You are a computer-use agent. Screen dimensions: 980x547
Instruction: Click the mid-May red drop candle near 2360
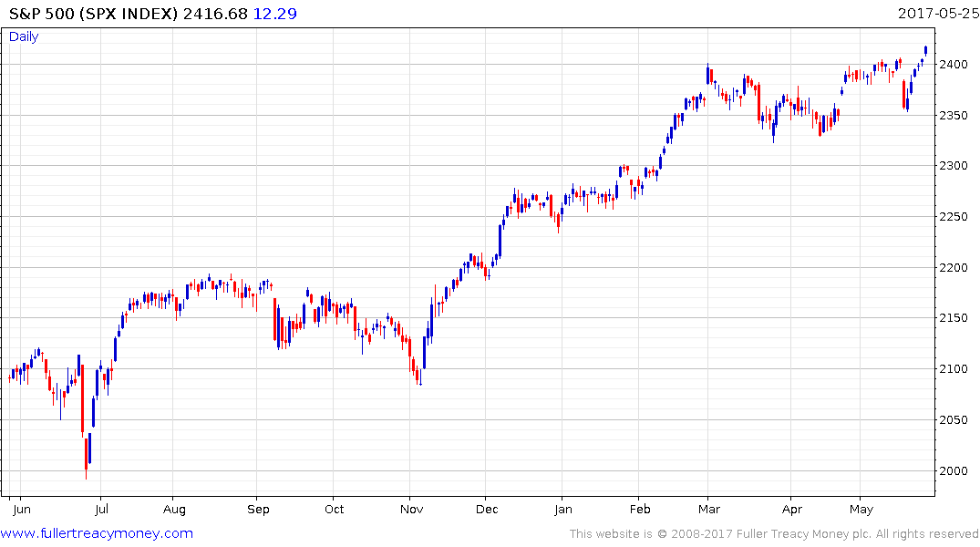pyautogui.click(x=904, y=95)
